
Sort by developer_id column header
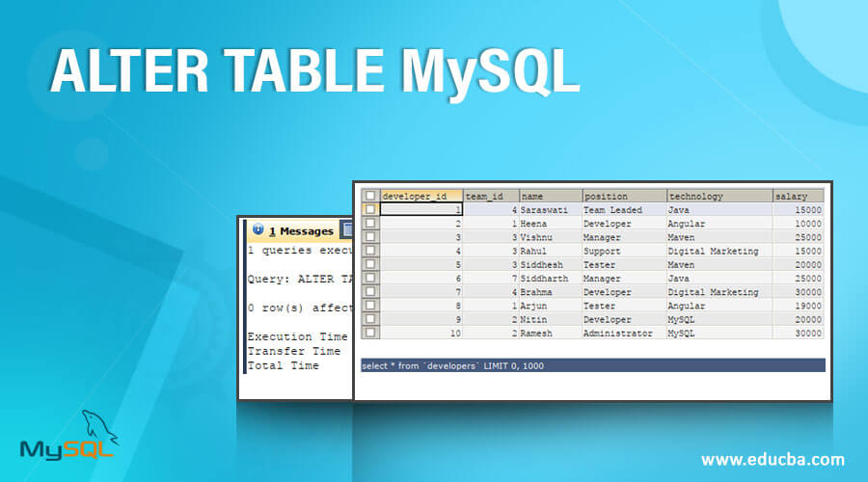tap(421, 196)
